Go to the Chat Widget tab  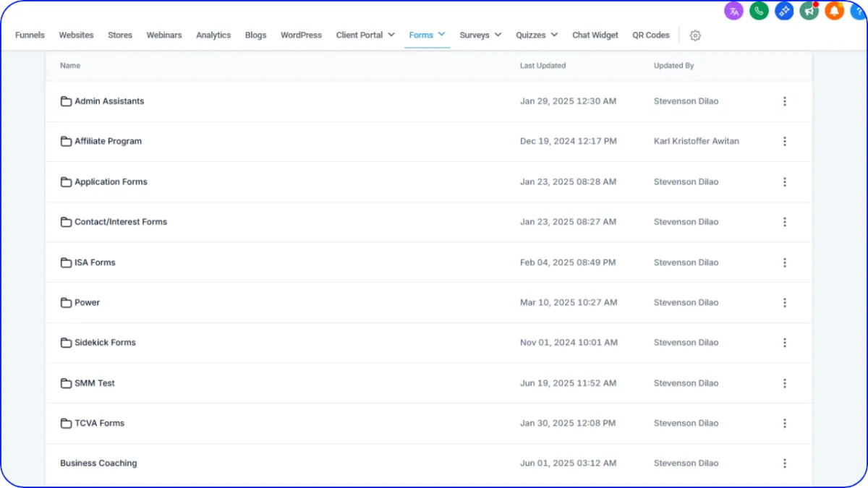pos(595,35)
